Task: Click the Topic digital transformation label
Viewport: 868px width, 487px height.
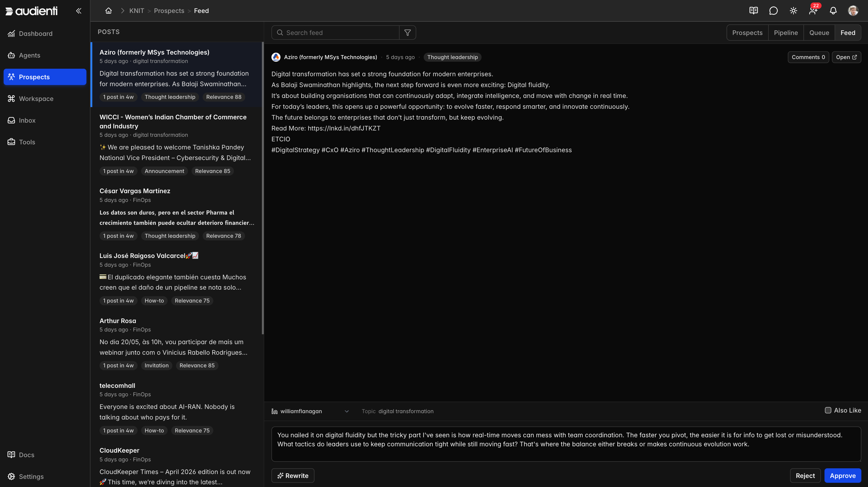Action: tap(397, 411)
